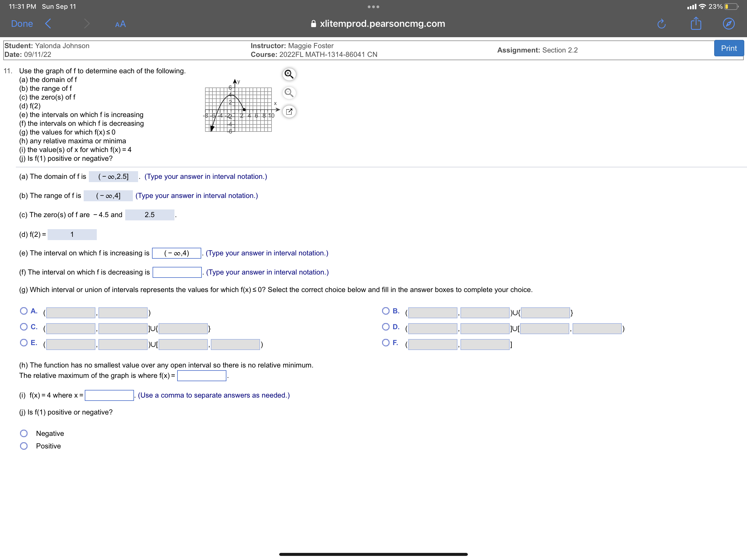Image resolution: width=747 pixels, height=560 pixels.
Task: Click the set box in choice B
Action: click(x=545, y=313)
